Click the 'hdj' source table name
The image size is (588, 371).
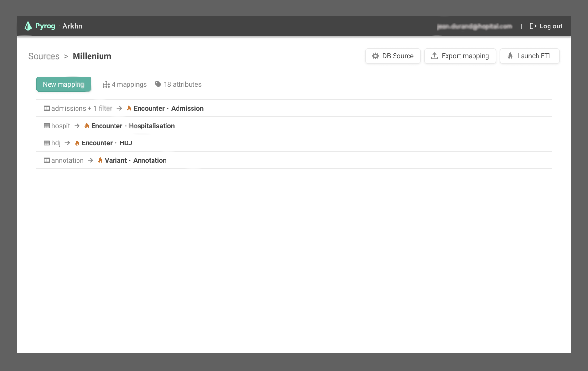pyautogui.click(x=56, y=143)
